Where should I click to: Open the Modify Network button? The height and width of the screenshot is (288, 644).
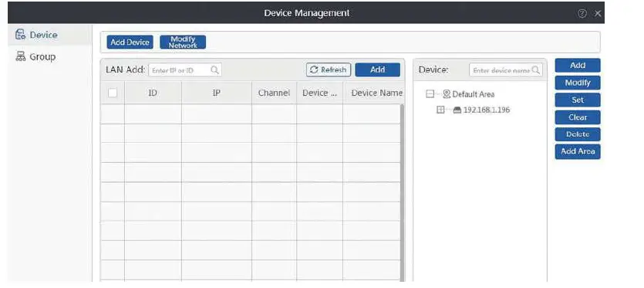coord(183,42)
